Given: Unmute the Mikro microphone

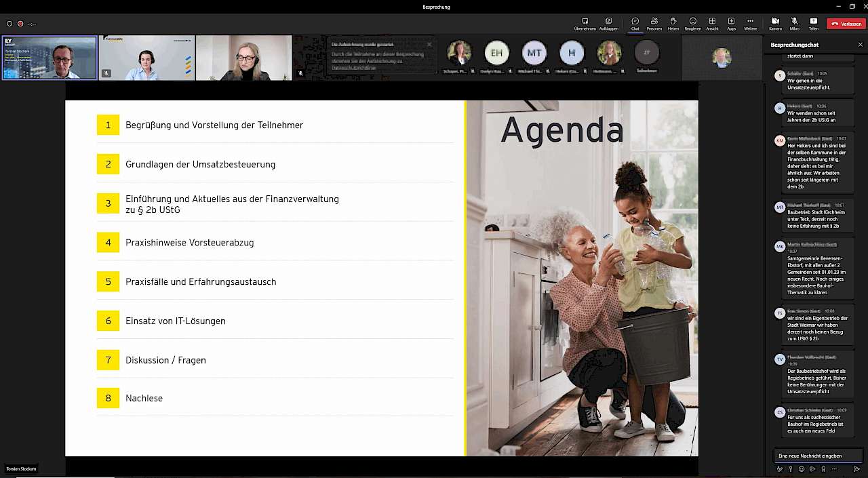Looking at the screenshot, I should tap(794, 24).
